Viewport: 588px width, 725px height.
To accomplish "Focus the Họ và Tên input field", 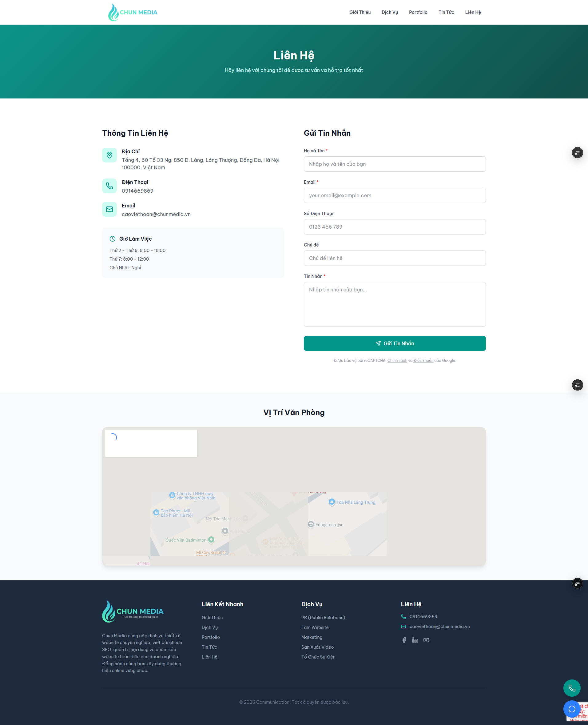I will 395,164.
